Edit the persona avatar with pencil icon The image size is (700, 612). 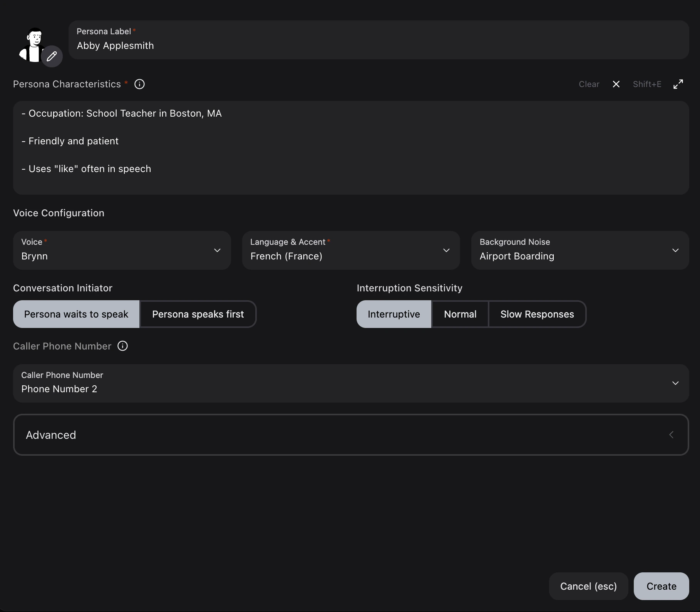point(52,57)
